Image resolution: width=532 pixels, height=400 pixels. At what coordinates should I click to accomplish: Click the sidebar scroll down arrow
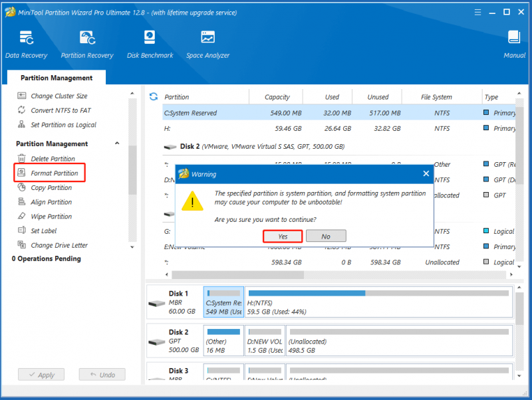132,247
